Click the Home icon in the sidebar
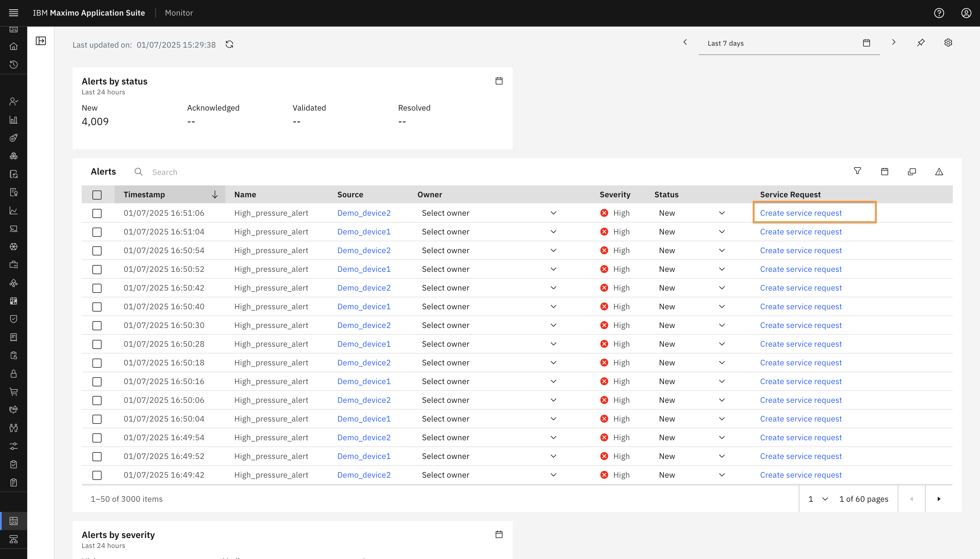Image resolution: width=980 pixels, height=559 pixels. [x=13, y=46]
